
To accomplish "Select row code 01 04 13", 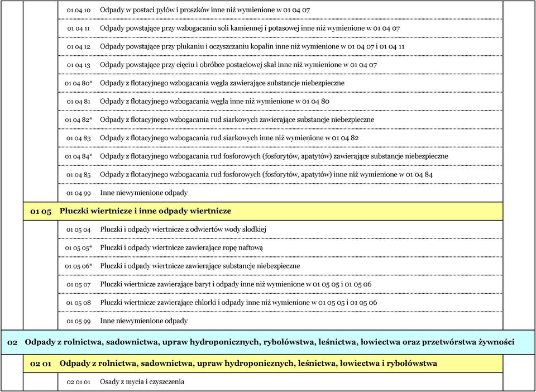I will click(x=79, y=65).
